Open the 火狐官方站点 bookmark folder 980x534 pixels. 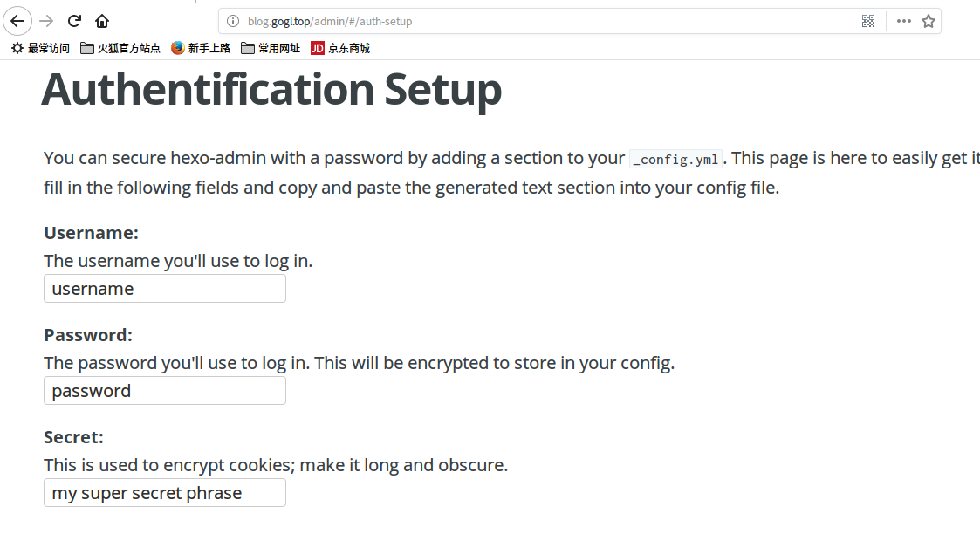click(x=120, y=48)
